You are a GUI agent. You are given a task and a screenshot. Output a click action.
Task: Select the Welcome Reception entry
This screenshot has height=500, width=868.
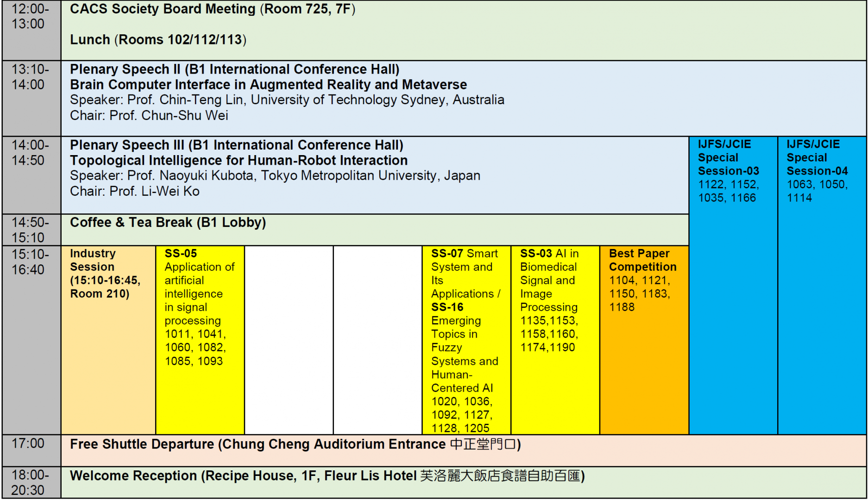click(x=327, y=476)
